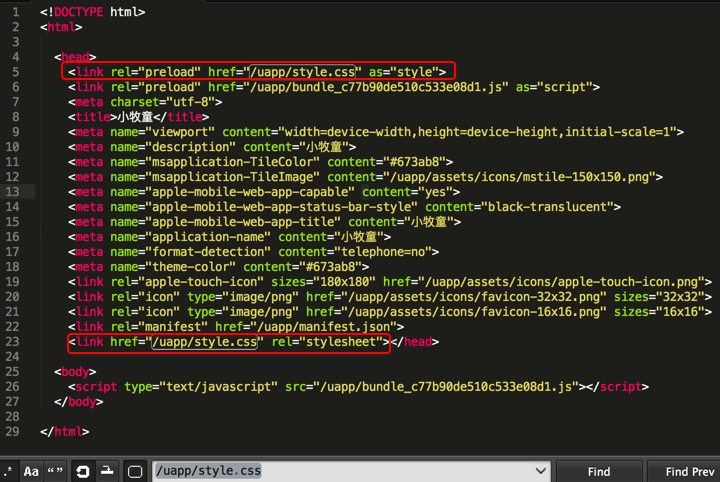The width and height of the screenshot is (720, 482).
Task: Click the closing body tag on line 27
Action: point(79,402)
